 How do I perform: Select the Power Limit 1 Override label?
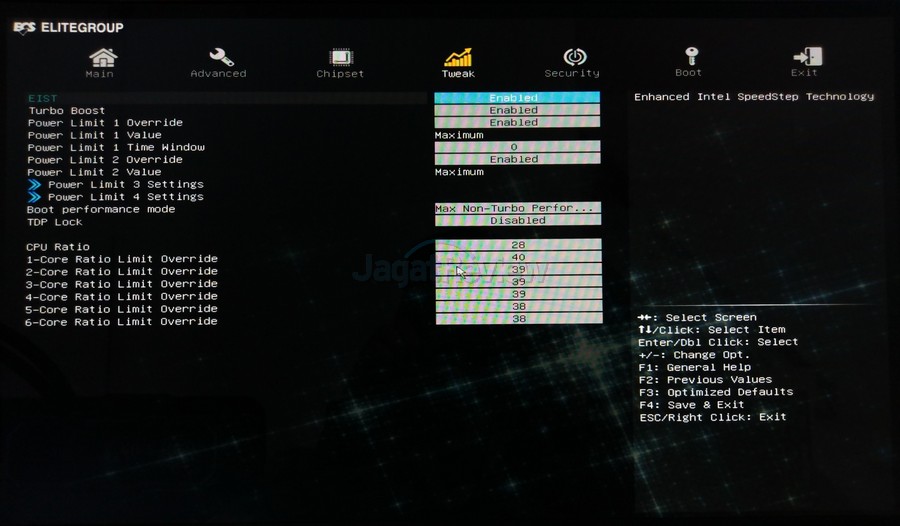point(105,123)
